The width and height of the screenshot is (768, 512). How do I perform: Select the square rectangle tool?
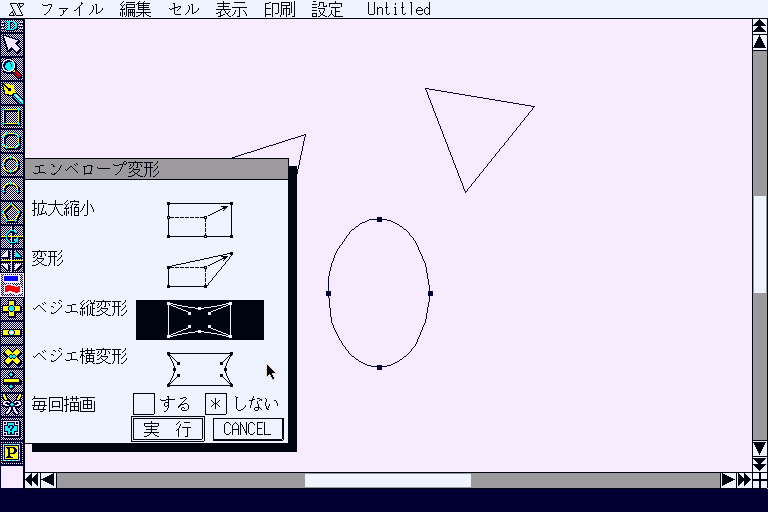[x=12, y=117]
